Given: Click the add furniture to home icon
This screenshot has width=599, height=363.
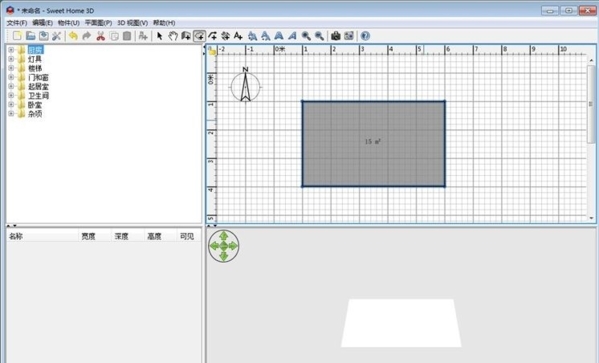Looking at the screenshot, I should point(143,36).
